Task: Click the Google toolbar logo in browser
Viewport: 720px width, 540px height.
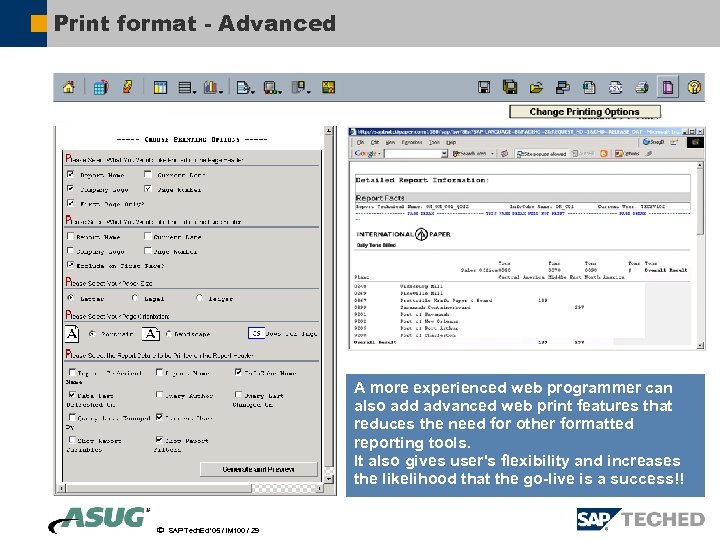Action: pyautogui.click(x=366, y=153)
